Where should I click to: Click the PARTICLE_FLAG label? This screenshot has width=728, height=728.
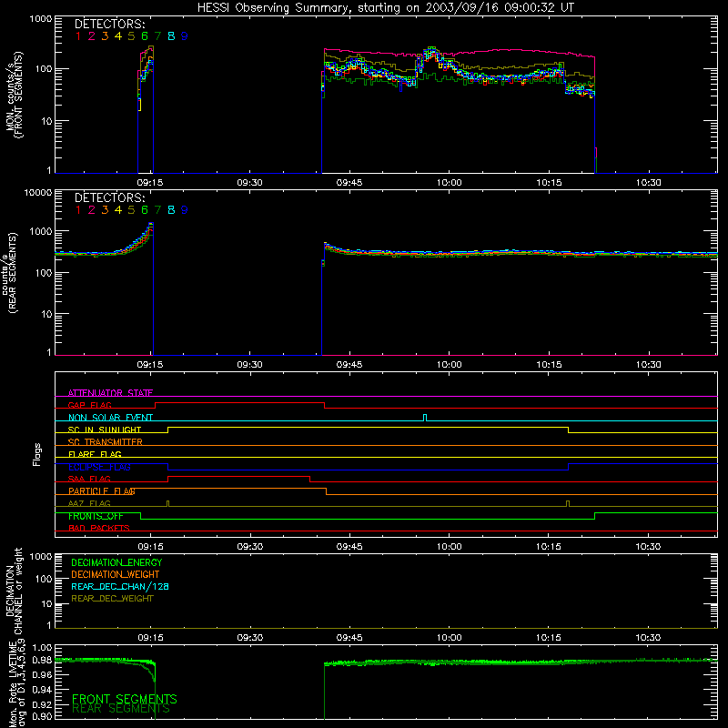click(102, 491)
